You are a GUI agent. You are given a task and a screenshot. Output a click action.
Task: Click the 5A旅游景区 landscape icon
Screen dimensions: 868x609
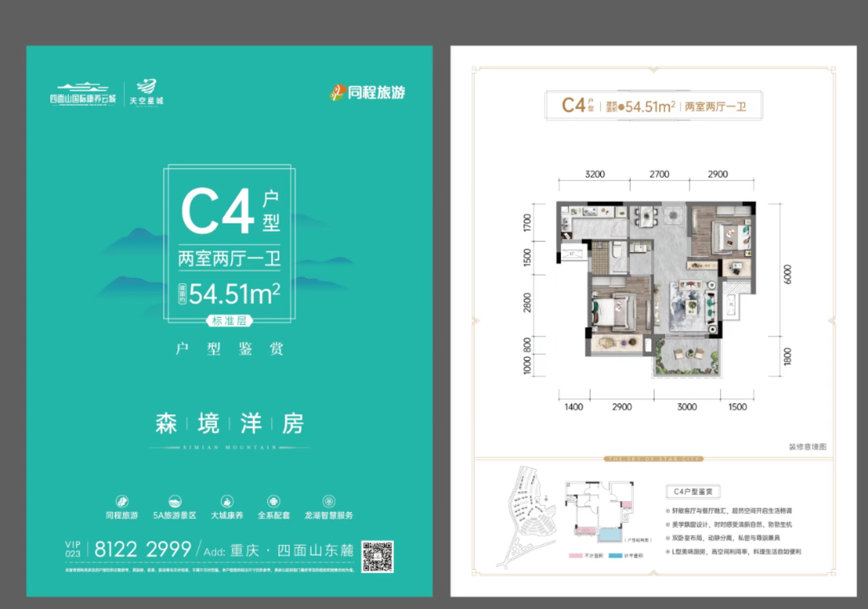click(x=175, y=502)
